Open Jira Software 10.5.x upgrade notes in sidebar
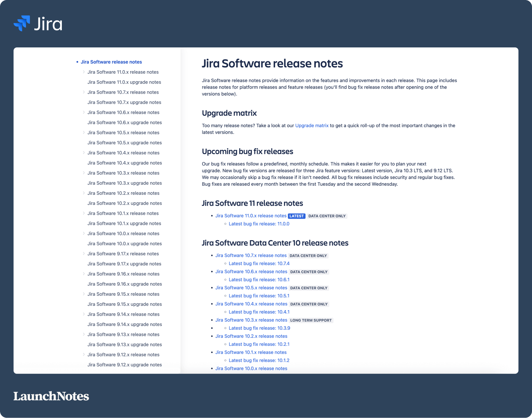Image resolution: width=532 pixels, height=418 pixels. (x=125, y=143)
